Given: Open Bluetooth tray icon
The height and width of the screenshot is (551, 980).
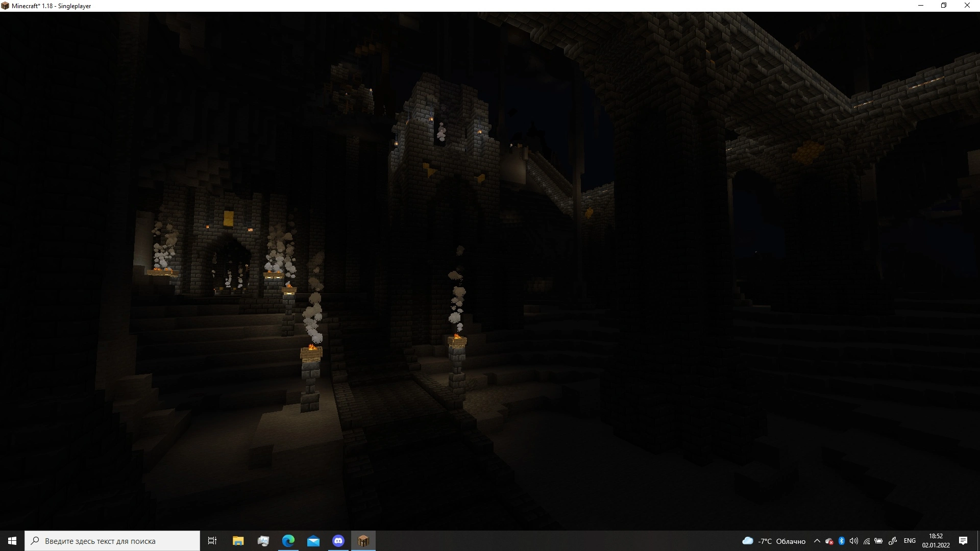Looking at the screenshot, I should 842,541.
